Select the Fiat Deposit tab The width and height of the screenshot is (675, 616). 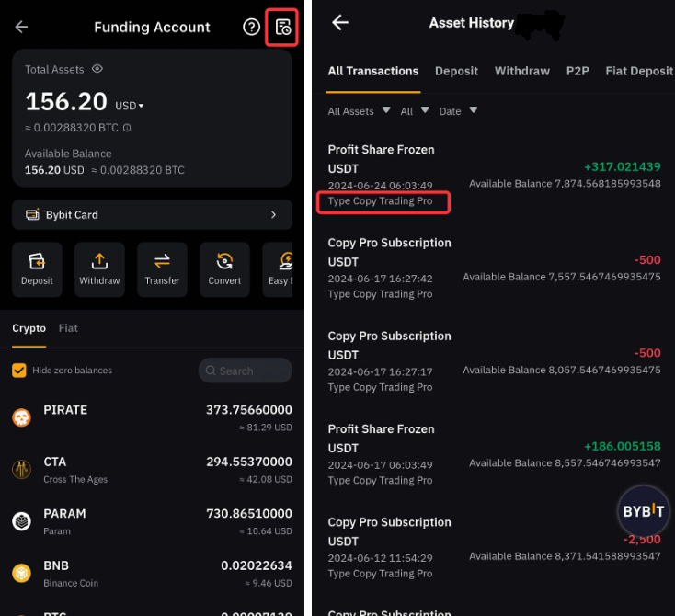tap(639, 71)
